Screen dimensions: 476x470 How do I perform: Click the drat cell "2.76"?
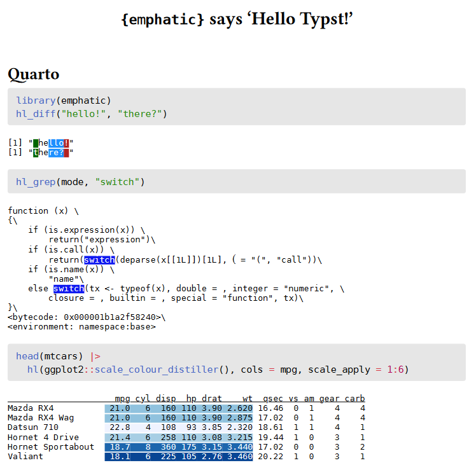[x=211, y=457]
